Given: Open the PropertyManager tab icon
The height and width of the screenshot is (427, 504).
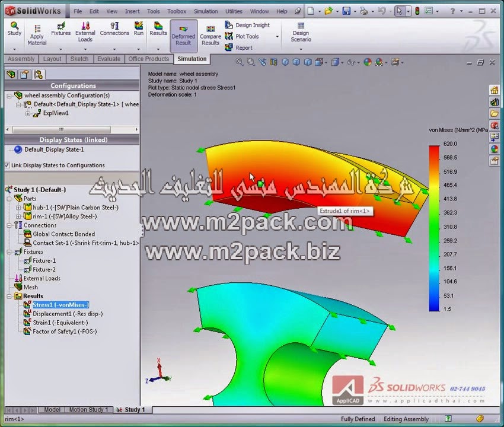Looking at the screenshot, I should [x=24, y=75].
